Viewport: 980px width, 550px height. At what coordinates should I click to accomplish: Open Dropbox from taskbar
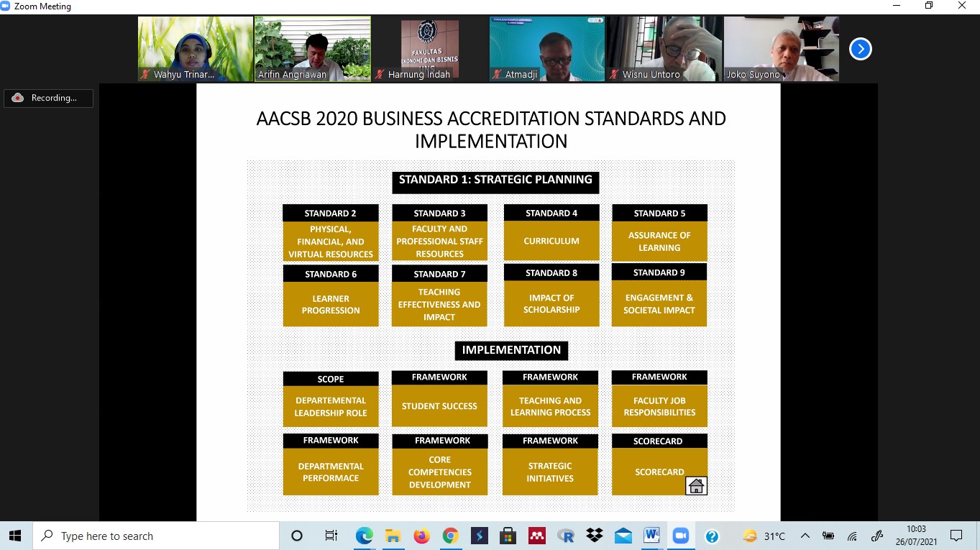[x=595, y=536]
